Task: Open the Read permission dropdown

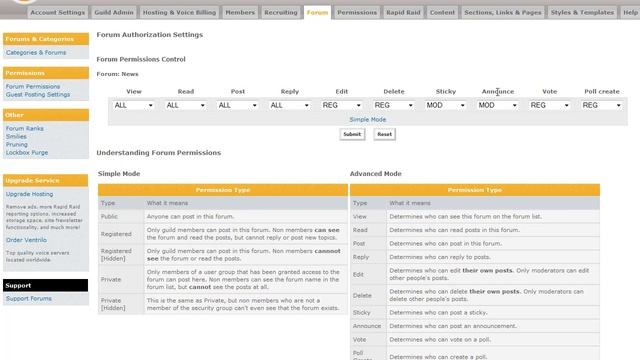Action: point(185,105)
